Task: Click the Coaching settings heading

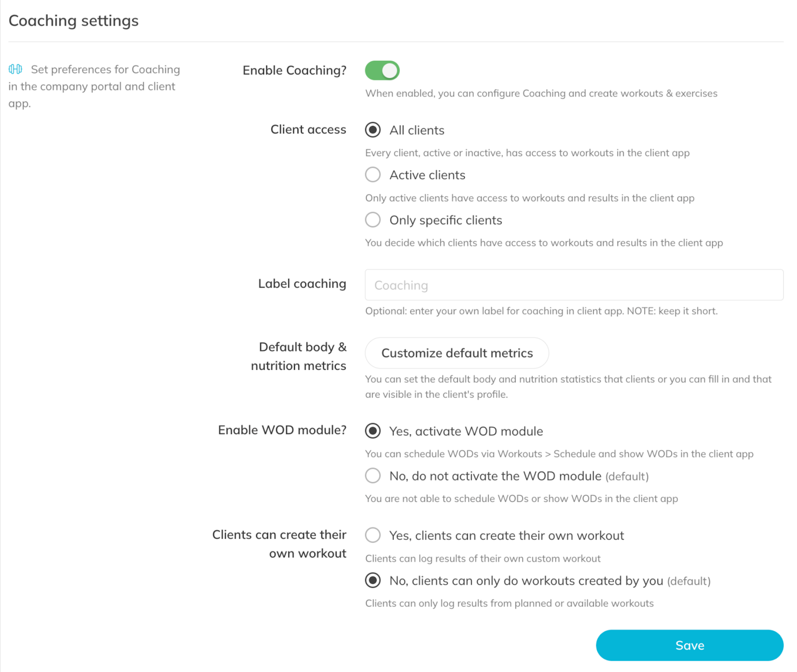Action: coord(74,21)
